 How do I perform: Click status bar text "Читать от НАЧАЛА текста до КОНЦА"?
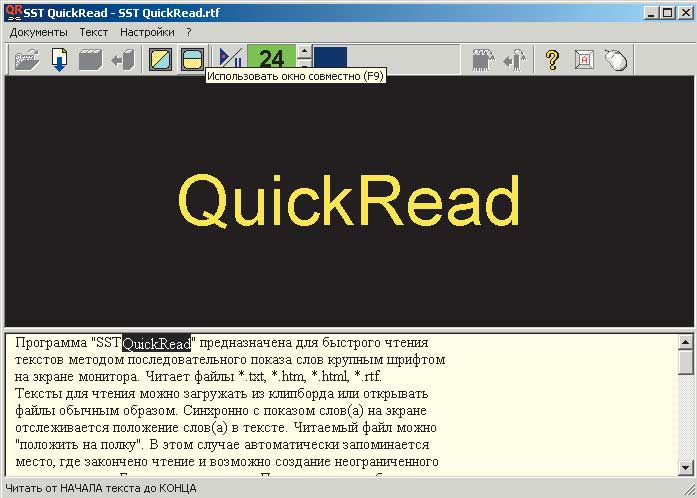click(101, 488)
